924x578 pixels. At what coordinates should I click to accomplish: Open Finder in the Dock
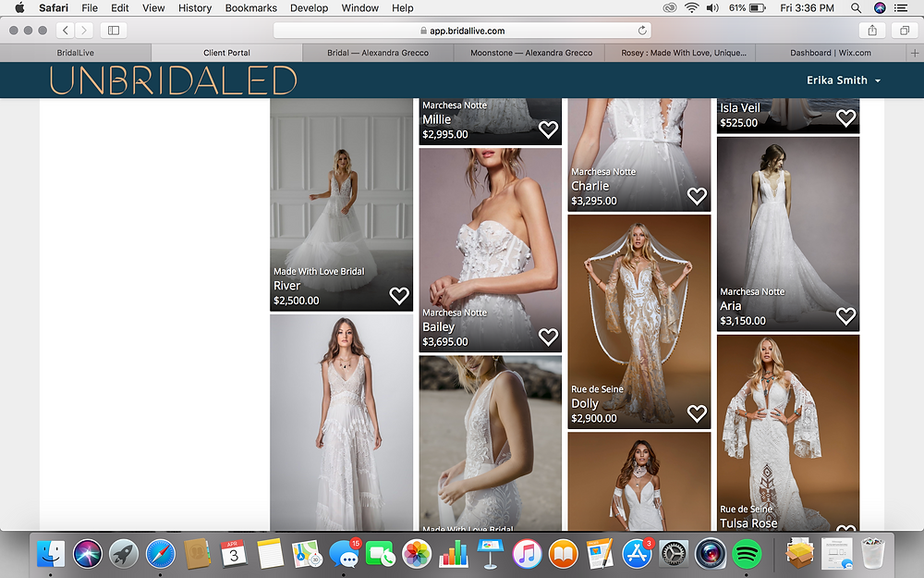(51, 554)
